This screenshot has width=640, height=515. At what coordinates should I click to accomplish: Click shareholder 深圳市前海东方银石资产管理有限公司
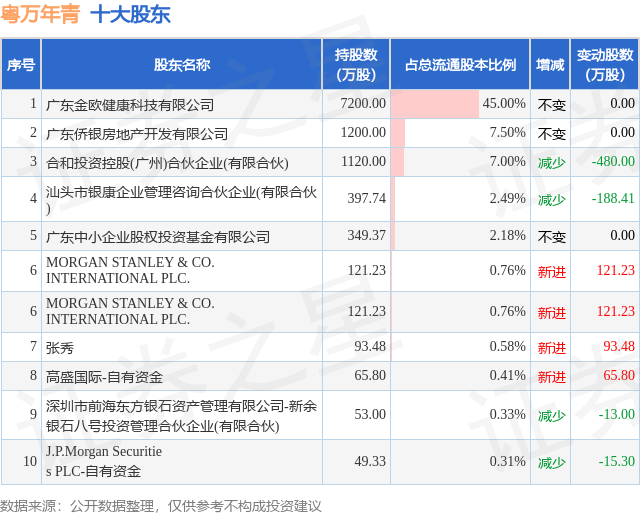(181, 416)
